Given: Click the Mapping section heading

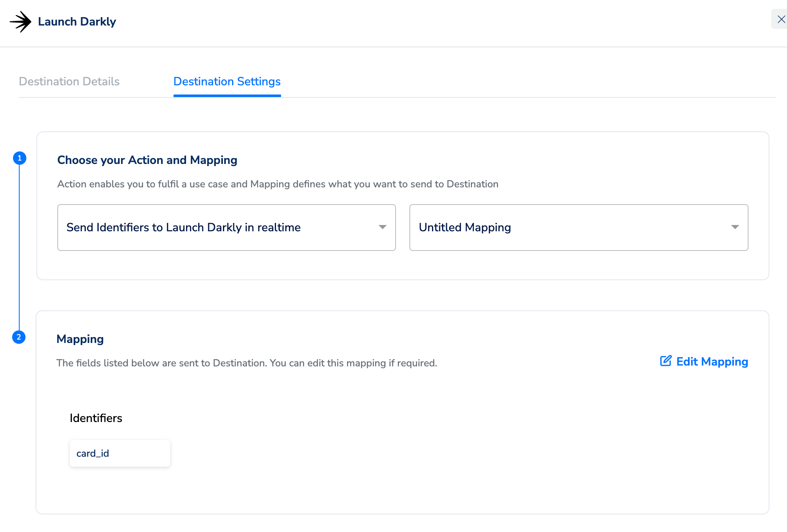Looking at the screenshot, I should [x=80, y=339].
